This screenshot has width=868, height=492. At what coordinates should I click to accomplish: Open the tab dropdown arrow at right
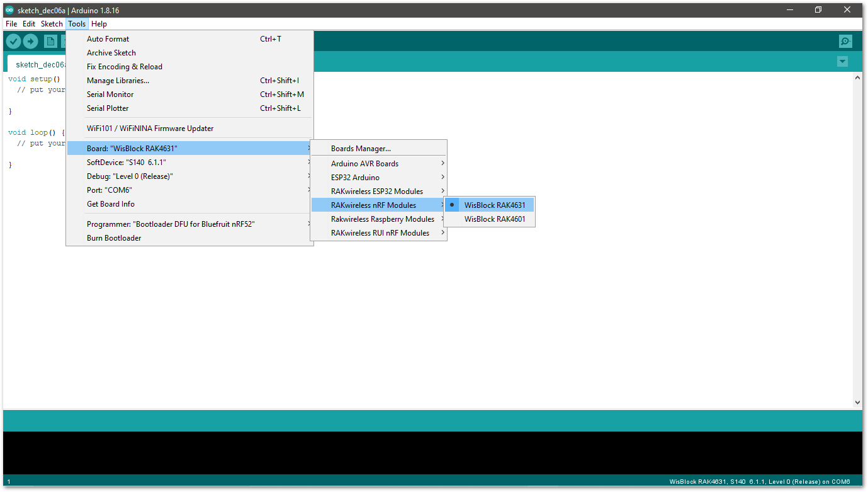pyautogui.click(x=842, y=62)
